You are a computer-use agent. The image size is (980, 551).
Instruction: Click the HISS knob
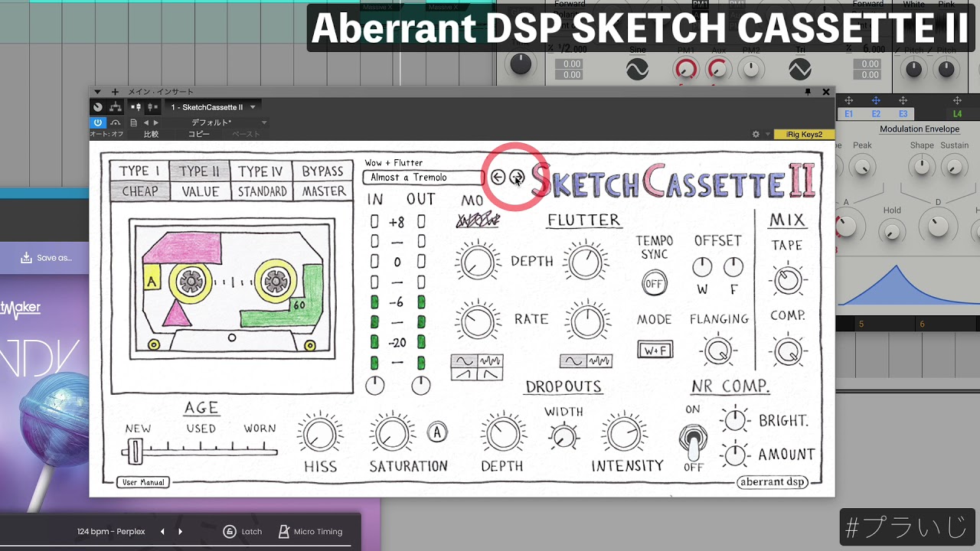[x=319, y=435]
